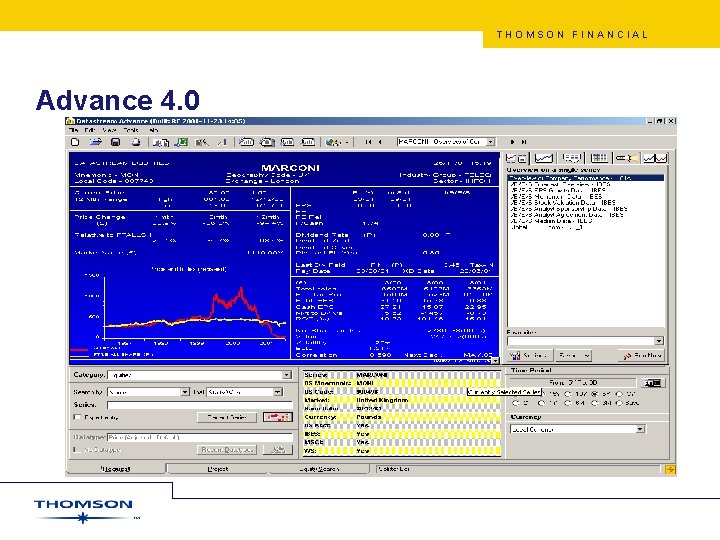Image resolution: width=720 pixels, height=540 pixels.
Task: Go to previous page arrow in toolbar
Action: pos(380,142)
